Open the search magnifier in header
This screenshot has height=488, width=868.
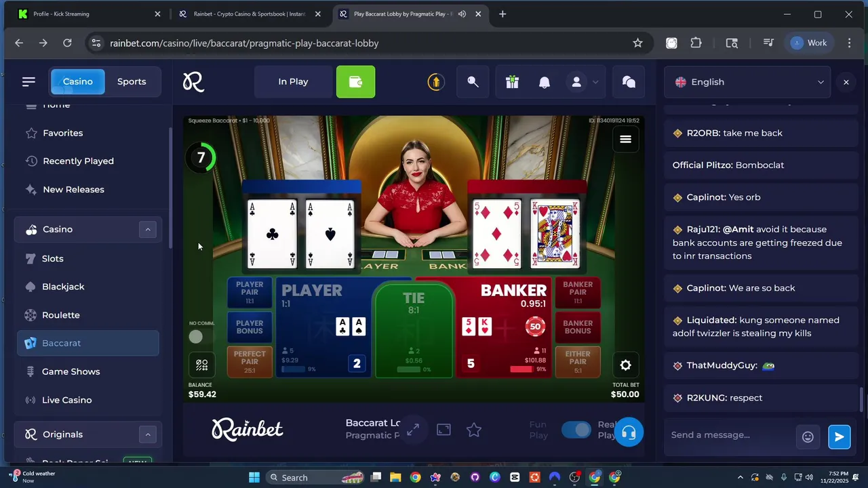point(473,82)
